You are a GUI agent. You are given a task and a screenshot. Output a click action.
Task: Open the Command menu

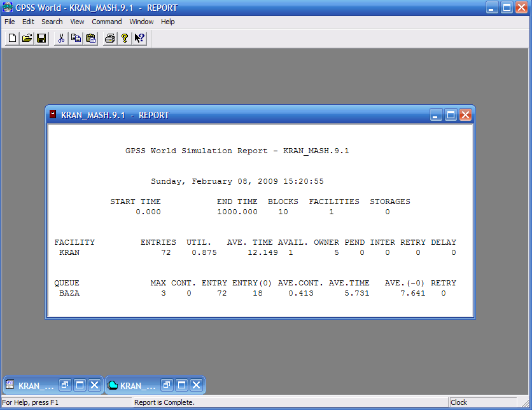pyautogui.click(x=106, y=22)
